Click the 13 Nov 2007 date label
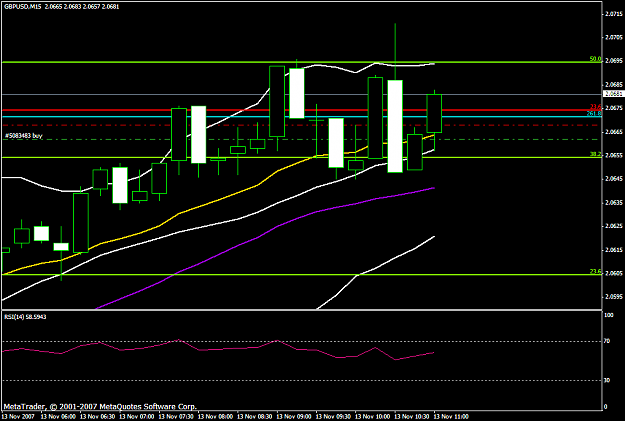 point(18,416)
